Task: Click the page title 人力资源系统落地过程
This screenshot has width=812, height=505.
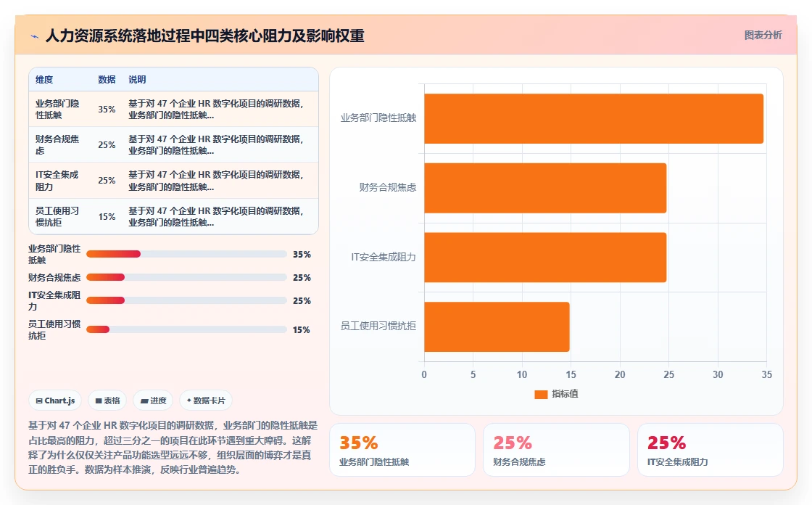Action: click(205, 36)
